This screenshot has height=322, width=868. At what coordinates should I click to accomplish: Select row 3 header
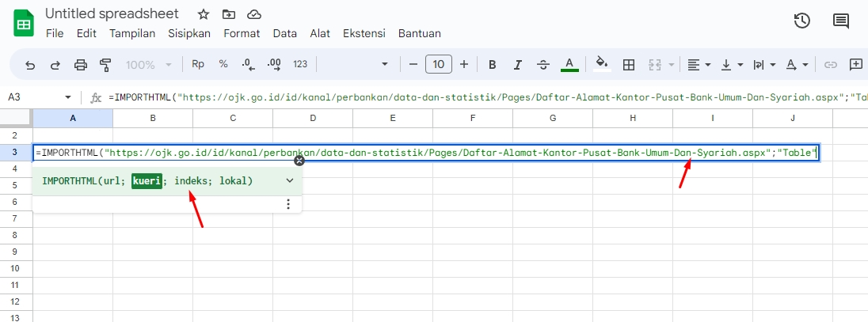[14, 152]
